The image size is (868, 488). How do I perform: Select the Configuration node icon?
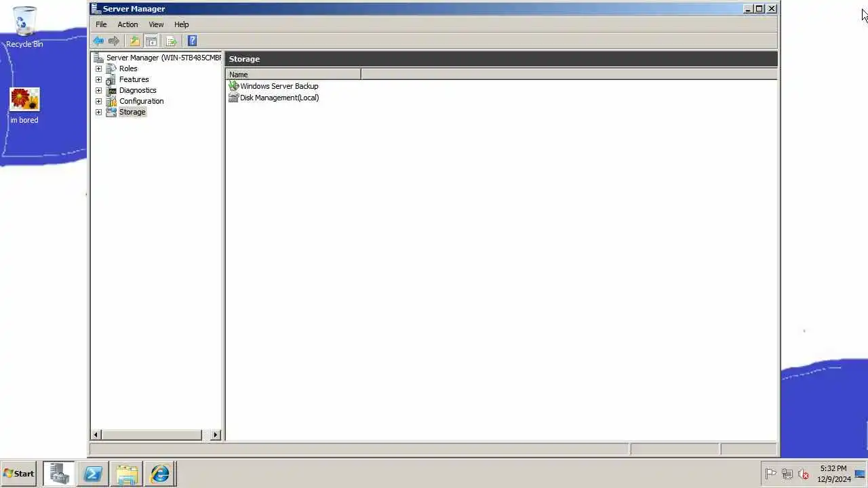(x=111, y=101)
